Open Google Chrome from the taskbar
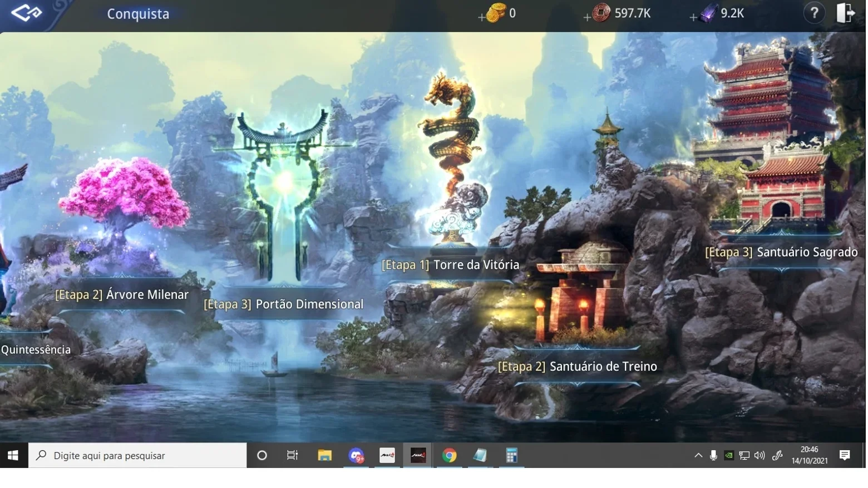Viewport: 868px width, 488px height. tap(450, 455)
